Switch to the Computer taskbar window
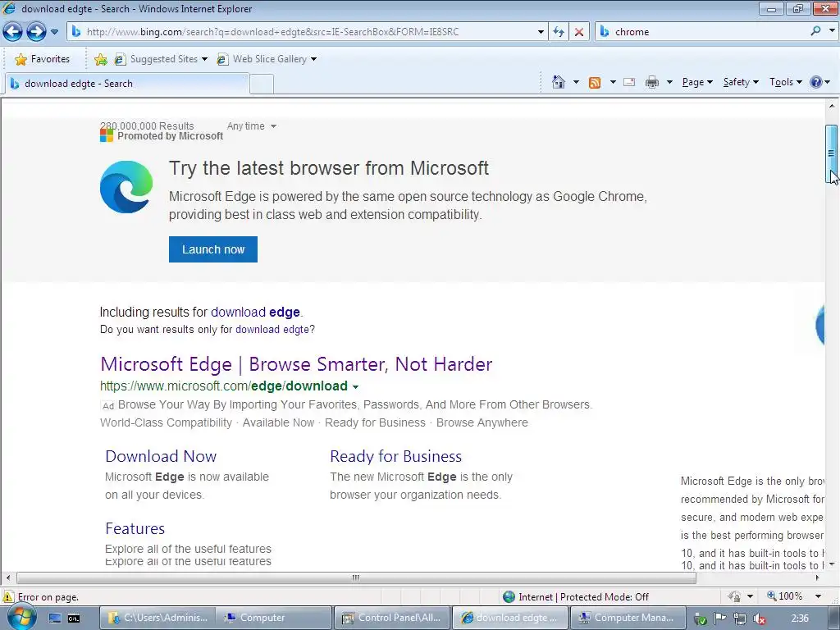The width and height of the screenshot is (840, 630). point(273,619)
